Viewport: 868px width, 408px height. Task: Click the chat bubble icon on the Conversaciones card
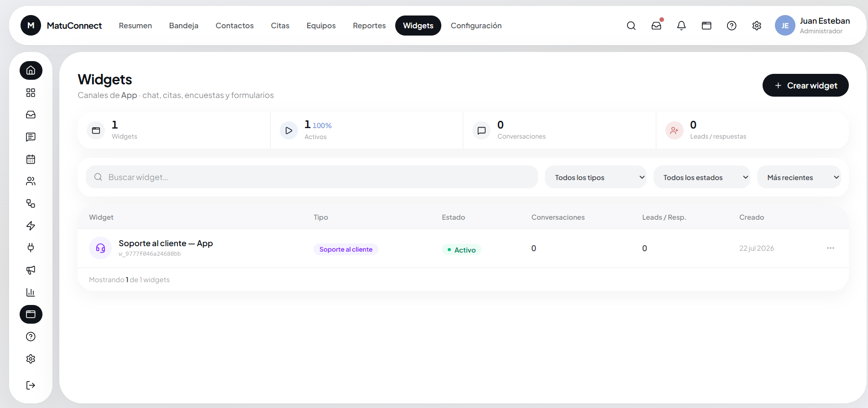coord(481,130)
